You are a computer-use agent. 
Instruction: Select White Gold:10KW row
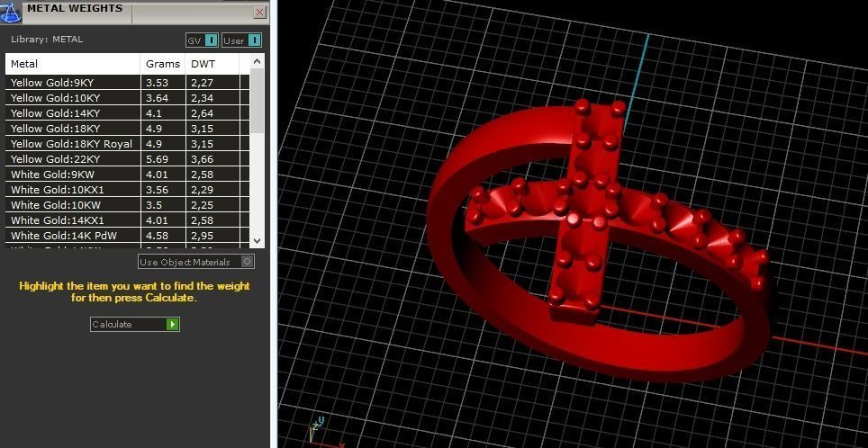[127, 205]
